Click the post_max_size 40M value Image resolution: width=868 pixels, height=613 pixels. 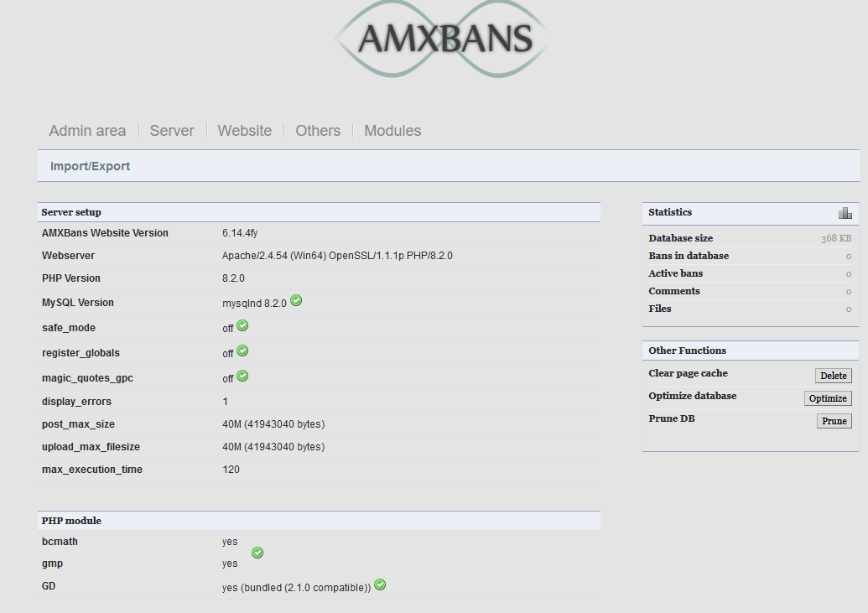click(273, 424)
